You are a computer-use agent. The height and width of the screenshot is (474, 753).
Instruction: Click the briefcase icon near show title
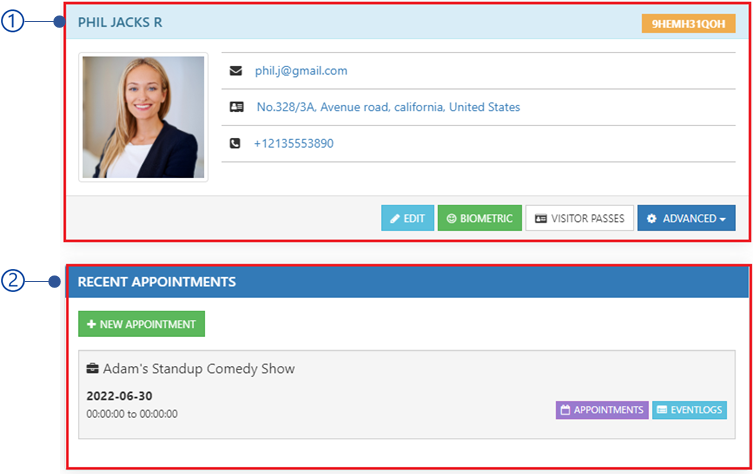click(92, 368)
